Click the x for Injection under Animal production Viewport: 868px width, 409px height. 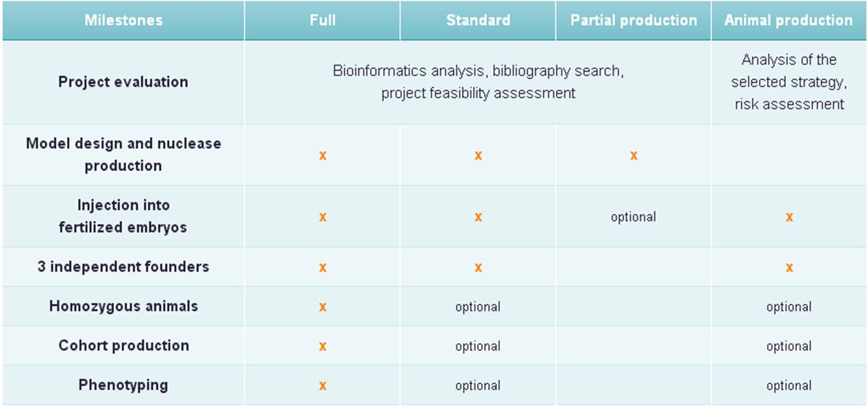(789, 217)
